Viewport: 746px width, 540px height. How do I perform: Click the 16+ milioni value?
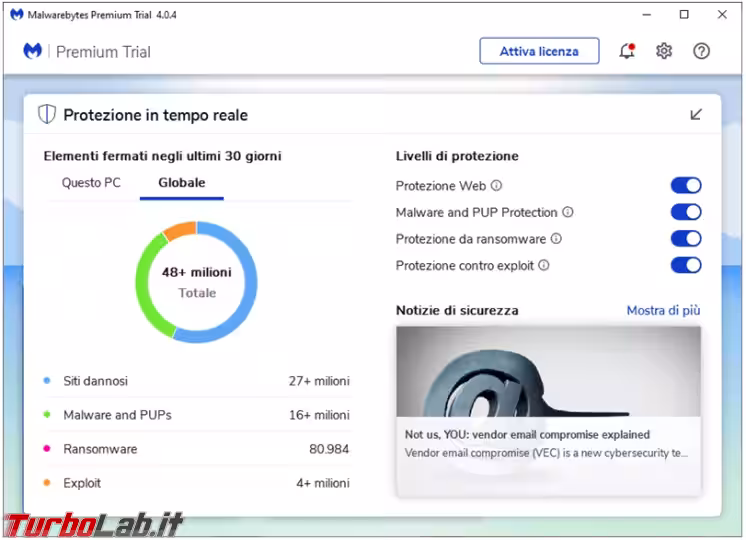coord(319,415)
